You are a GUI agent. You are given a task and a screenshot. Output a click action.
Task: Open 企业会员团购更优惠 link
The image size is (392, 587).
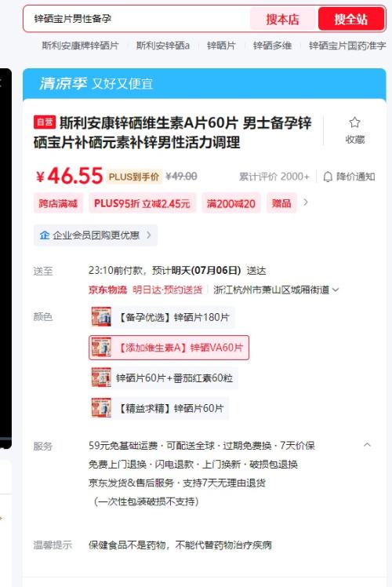96,235
